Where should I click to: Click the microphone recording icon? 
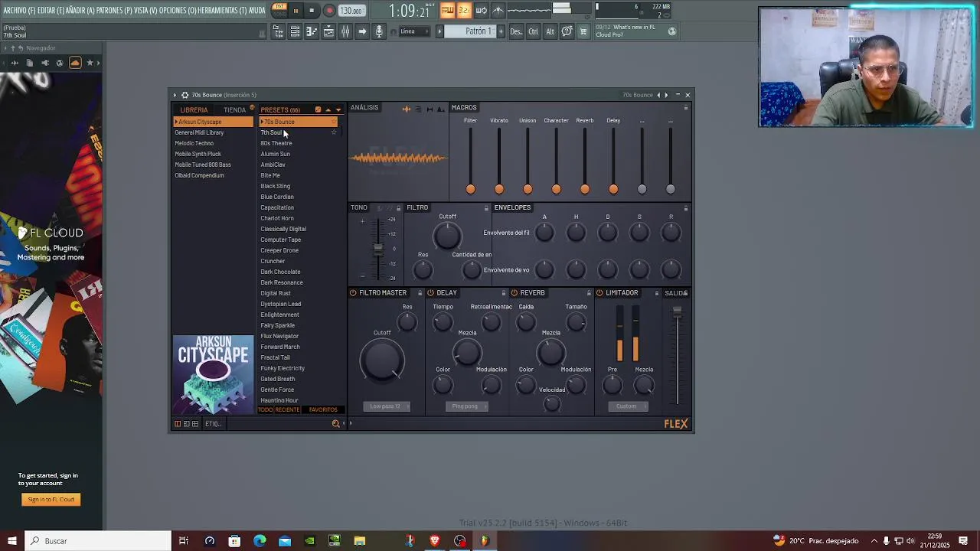tap(378, 31)
